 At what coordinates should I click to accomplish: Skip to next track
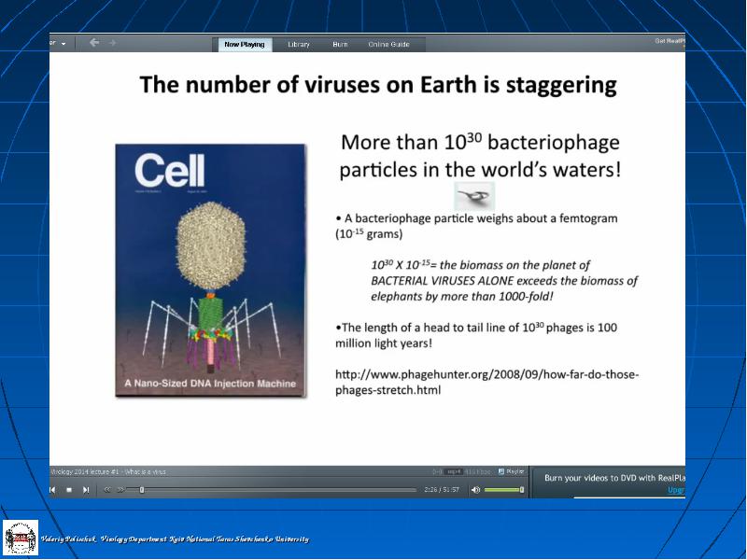tap(86, 489)
